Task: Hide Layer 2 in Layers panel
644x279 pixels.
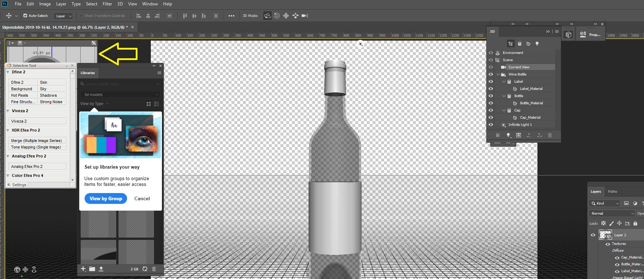Action: pos(593,235)
